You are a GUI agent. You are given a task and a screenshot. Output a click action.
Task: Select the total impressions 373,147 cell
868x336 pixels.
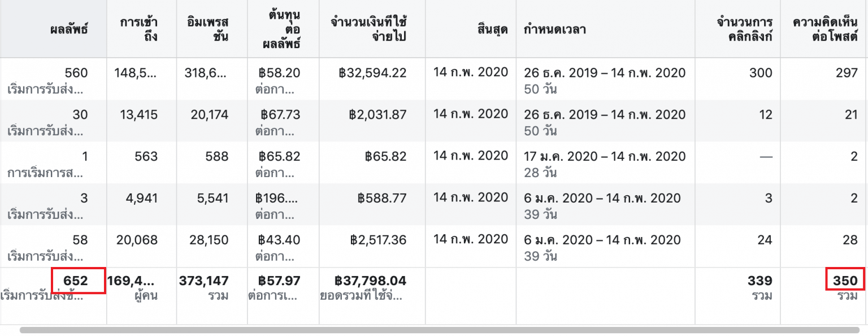coord(204,281)
